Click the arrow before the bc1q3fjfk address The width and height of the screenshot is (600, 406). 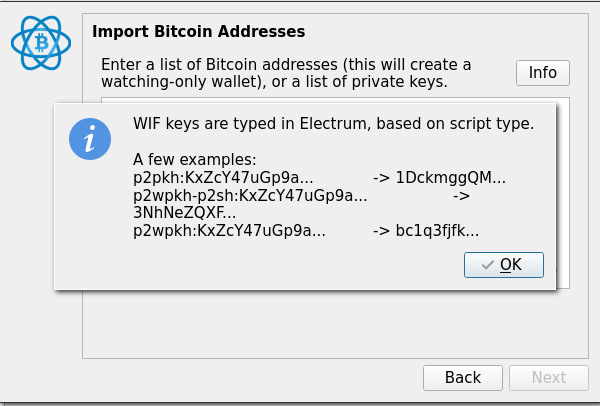[x=381, y=232]
